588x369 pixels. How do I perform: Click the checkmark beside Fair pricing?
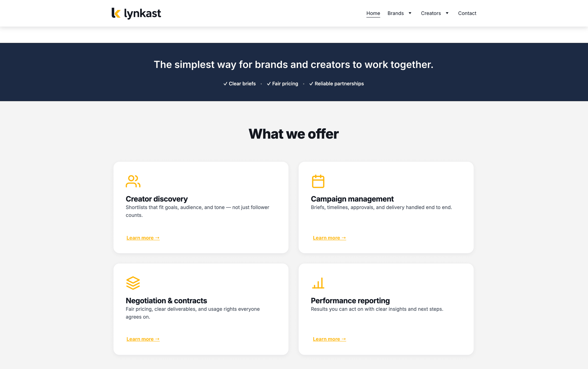pos(269,83)
